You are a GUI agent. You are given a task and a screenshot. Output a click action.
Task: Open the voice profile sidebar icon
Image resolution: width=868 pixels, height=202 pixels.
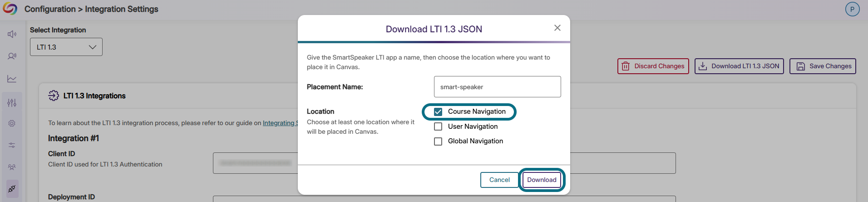(12, 56)
